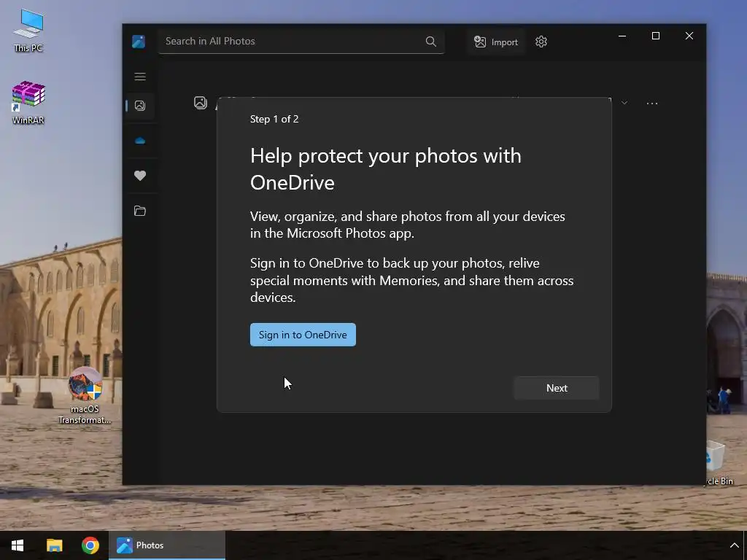747x560 pixels.
Task: Select macOS Transformation desktop icon
Action: [x=85, y=395]
